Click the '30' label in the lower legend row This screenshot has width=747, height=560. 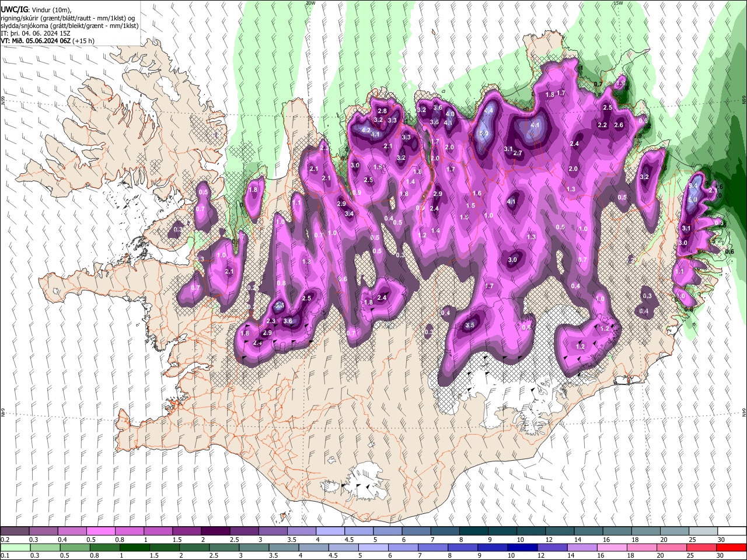pos(720,556)
